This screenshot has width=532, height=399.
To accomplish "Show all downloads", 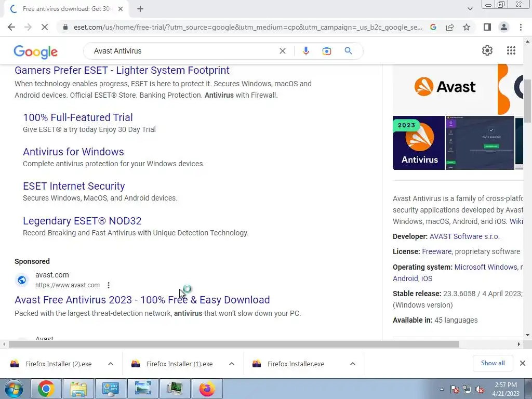I will (x=493, y=363).
